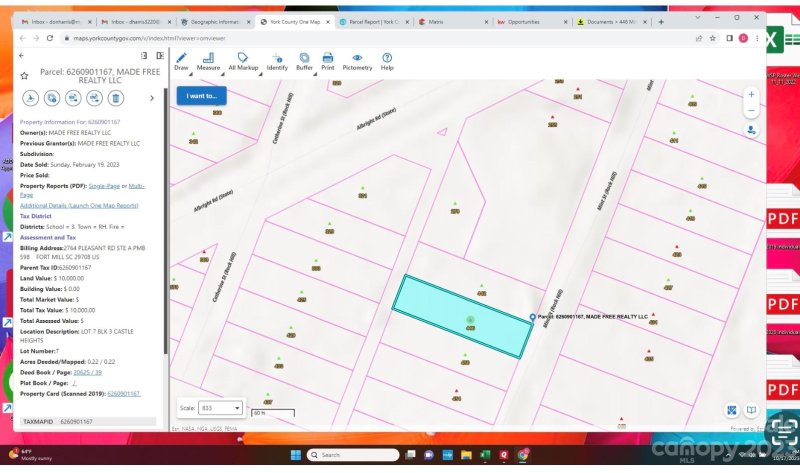Image resolution: width=800 pixels, height=473 pixels.
Task: Activate the Identify tool
Action: pos(277,61)
